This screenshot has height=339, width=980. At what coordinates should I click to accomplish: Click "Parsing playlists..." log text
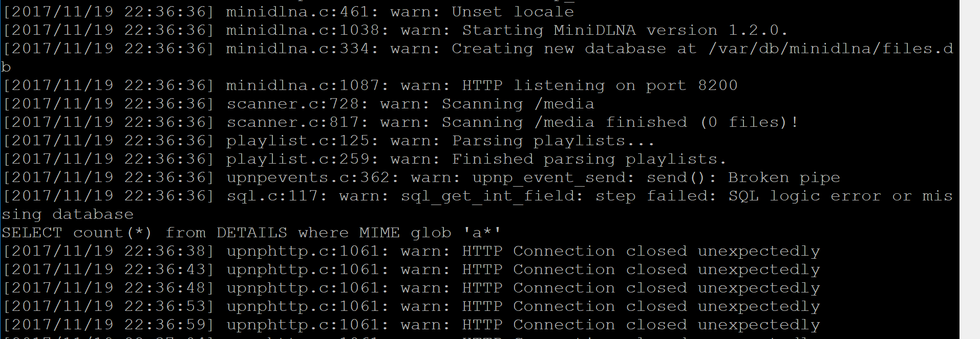click(x=553, y=141)
